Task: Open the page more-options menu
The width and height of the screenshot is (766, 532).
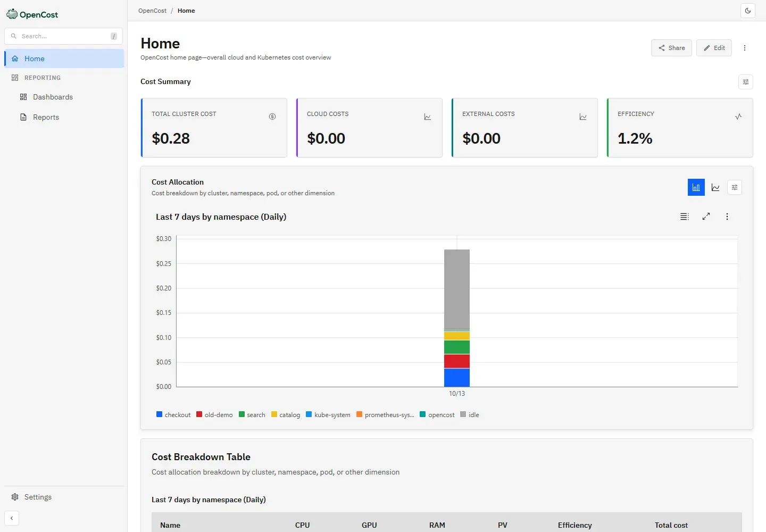Action: pyautogui.click(x=745, y=48)
